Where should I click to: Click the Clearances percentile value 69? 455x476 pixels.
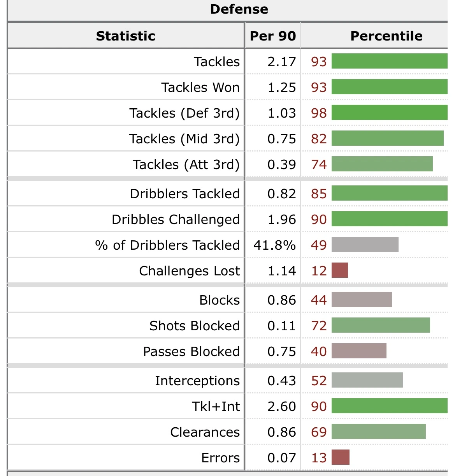319,432
